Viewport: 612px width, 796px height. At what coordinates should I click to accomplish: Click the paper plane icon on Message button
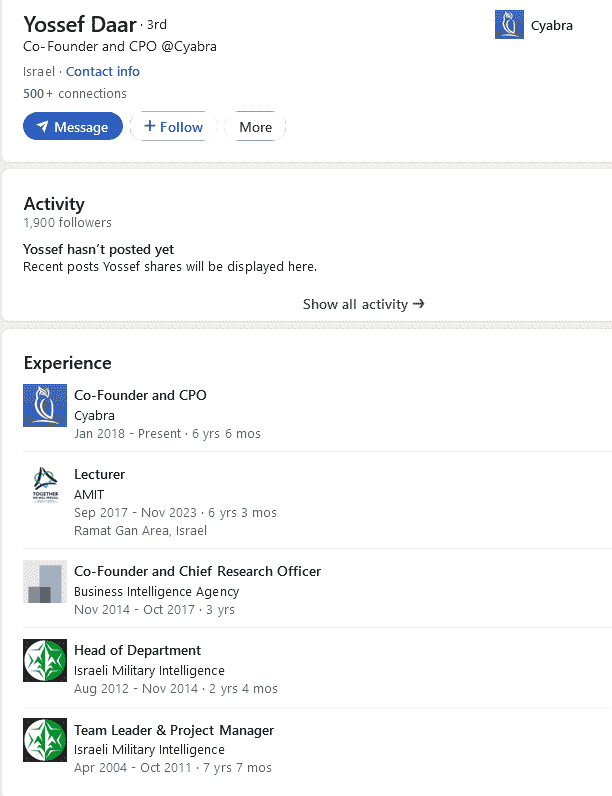click(43, 126)
